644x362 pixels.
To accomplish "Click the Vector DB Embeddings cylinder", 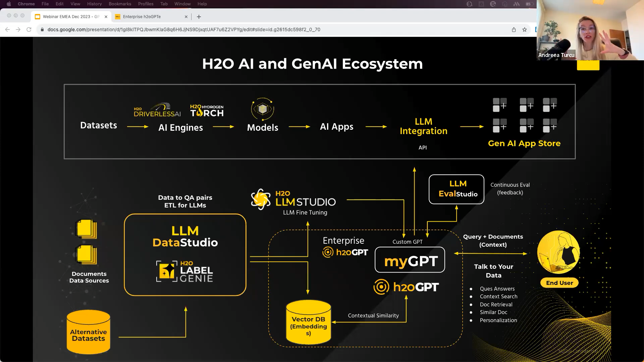I will (x=309, y=322).
